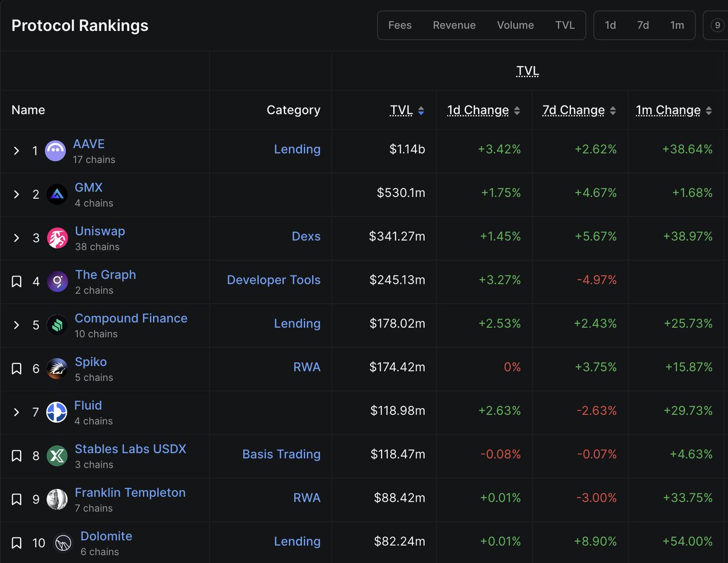
Task: Click the circled 9 count button
Action: [718, 25]
